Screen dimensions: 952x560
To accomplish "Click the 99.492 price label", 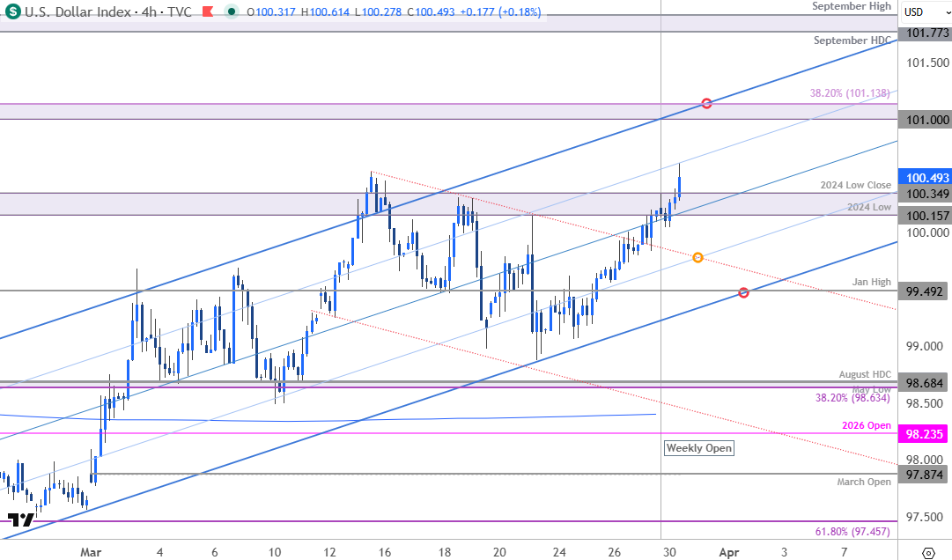I will 925,291.
